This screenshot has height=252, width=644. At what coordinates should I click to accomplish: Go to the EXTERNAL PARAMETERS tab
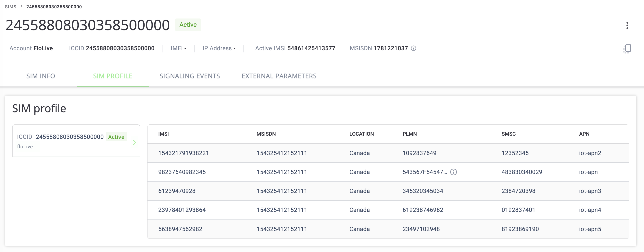click(279, 76)
